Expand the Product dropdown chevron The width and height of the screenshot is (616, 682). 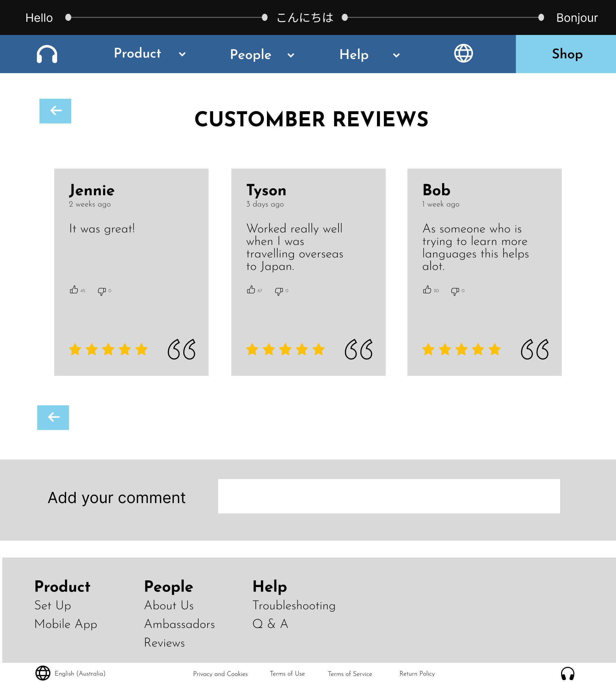click(182, 54)
